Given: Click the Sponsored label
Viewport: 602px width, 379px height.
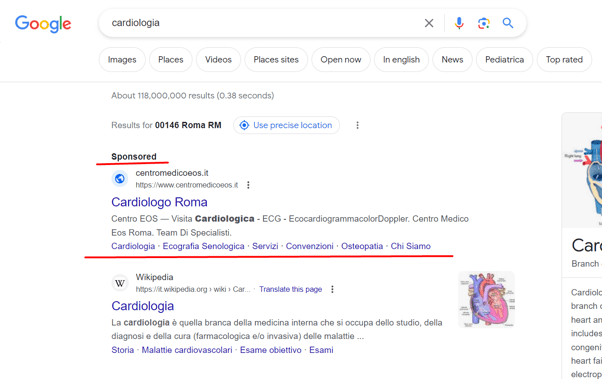Looking at the screenshot, I should point(134,157).
